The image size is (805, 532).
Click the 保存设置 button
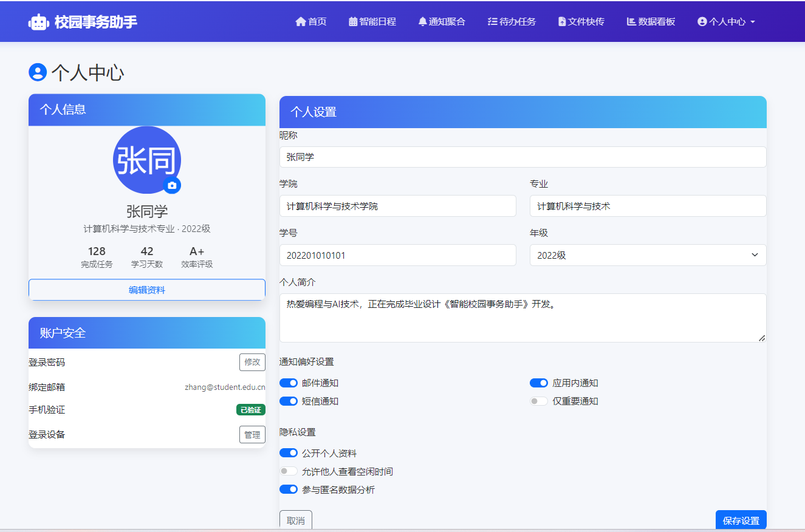click(x=741, y=520)
